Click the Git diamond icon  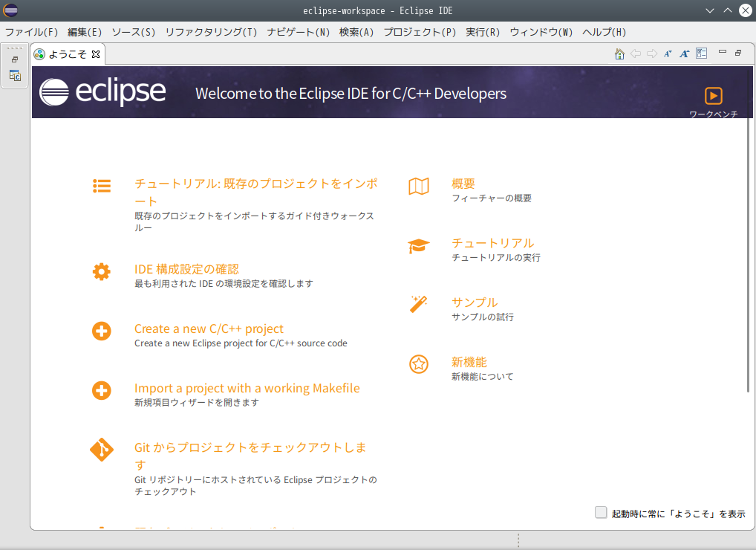101,450
